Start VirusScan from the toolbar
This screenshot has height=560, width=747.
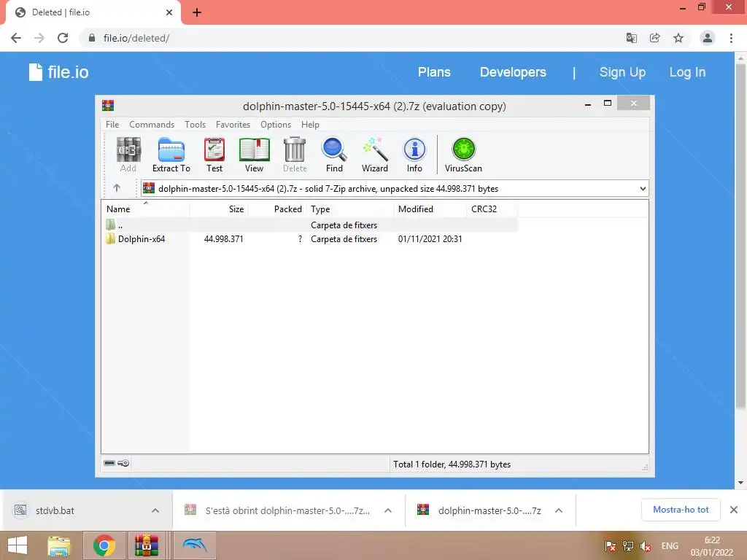[x=463, y=155]
